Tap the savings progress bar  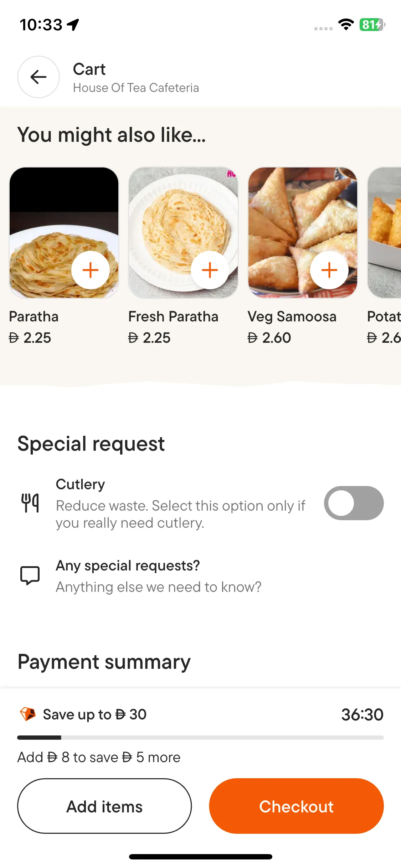click(200, 737)
